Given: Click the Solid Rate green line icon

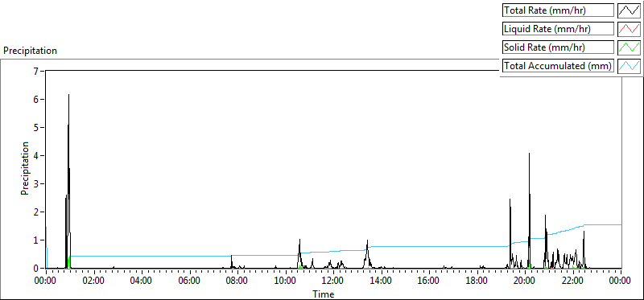Looking at the screenshot, I should pos(629,47).
